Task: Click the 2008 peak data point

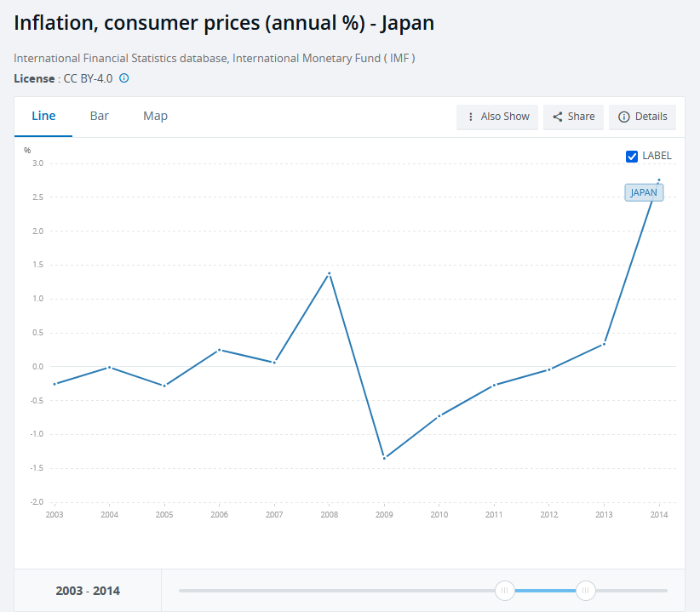Action: [330, 273]
